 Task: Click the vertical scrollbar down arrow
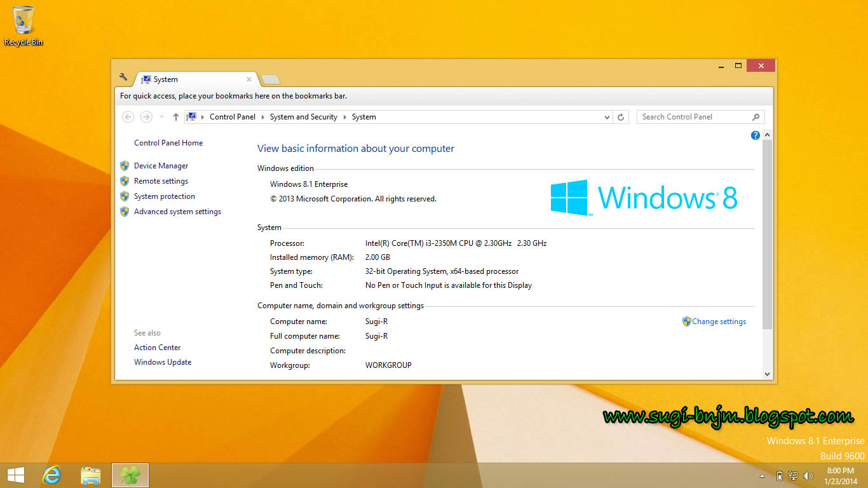point(767,374)
